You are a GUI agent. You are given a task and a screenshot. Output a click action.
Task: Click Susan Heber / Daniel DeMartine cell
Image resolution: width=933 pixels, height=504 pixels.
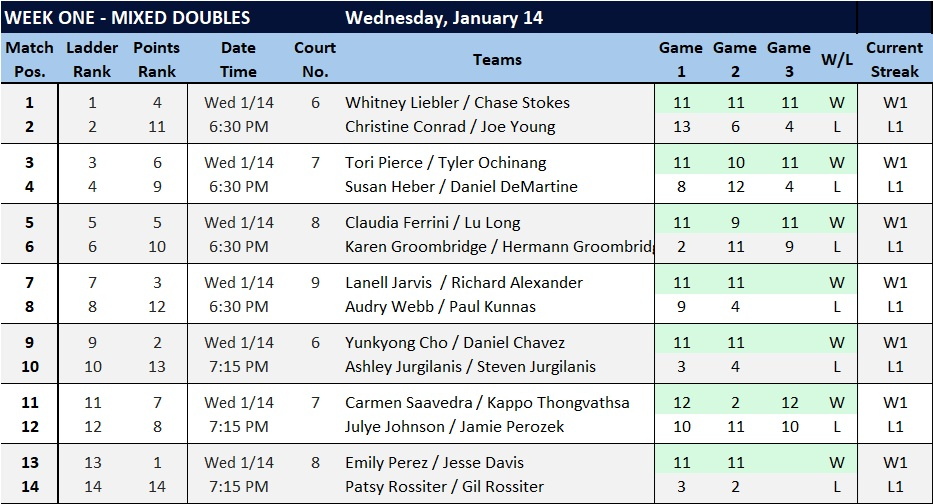pyautogui.click(x=461, y=187)
